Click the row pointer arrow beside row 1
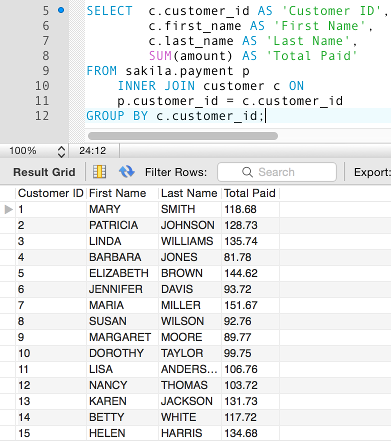Screen dimensions: 391x441 pyautogui.click(x=9, y=209)
